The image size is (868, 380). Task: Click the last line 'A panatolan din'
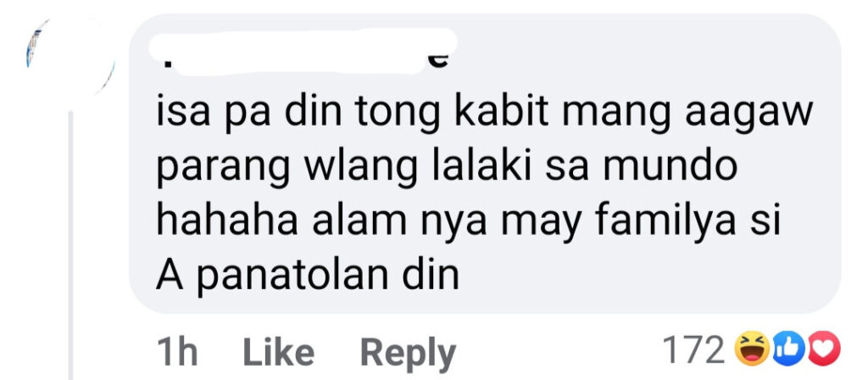[308, 276]
